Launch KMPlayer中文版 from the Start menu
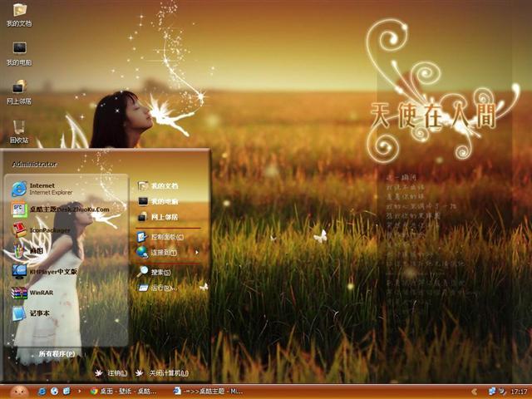This screenshot has height=399, width=532. pos(44,272)
